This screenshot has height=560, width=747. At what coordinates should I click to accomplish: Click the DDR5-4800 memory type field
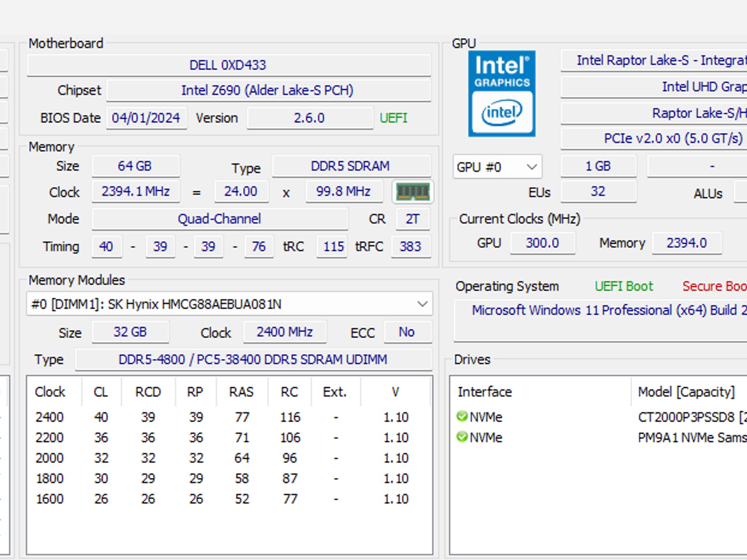point(253,359)
